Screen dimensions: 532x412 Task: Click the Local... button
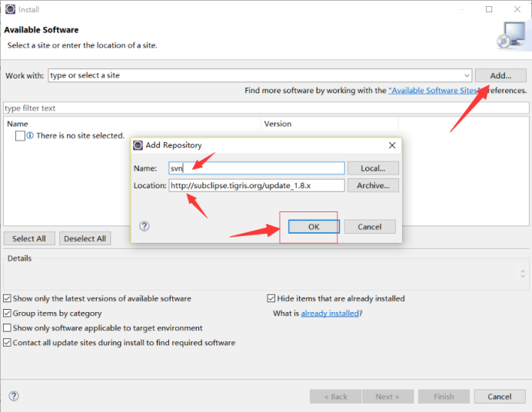click(x=373, y=168)
